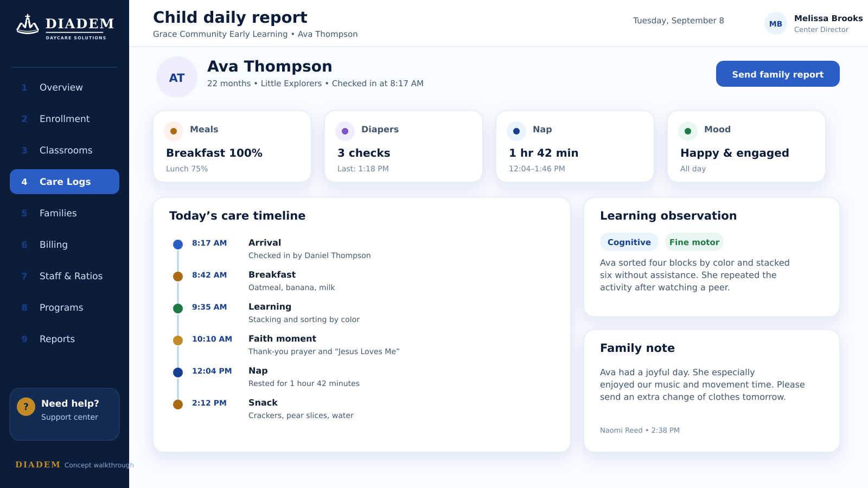Select the 8:42 AM Breakfast timeline marker
Viewport: 868px width, 488px height.
pyautogui.click(x=178, y=277)
